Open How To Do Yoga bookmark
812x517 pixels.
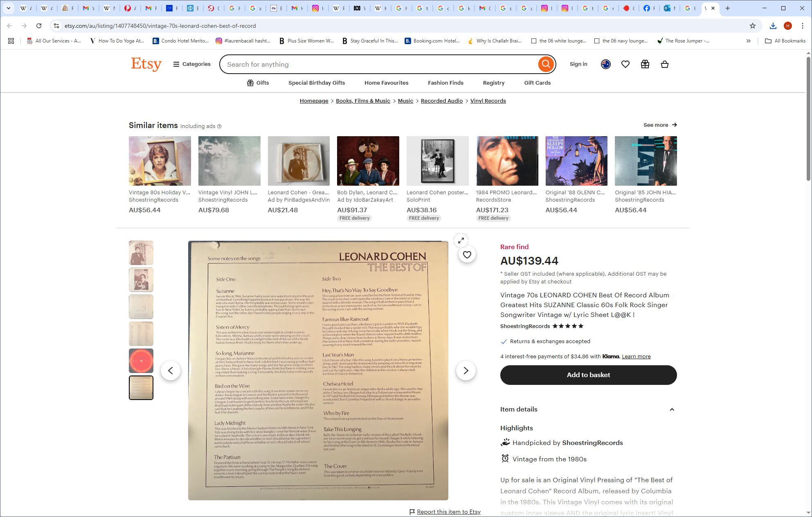click(x=117, y=41)
